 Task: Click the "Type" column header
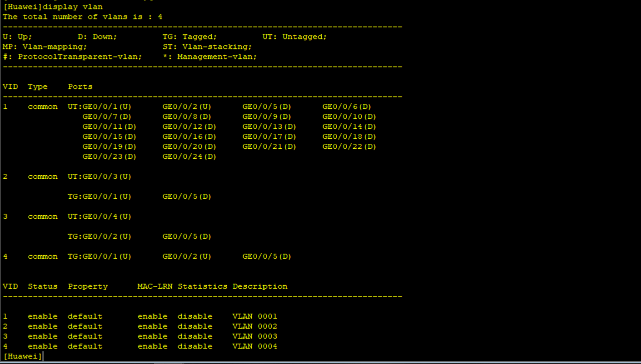point(37,86)
